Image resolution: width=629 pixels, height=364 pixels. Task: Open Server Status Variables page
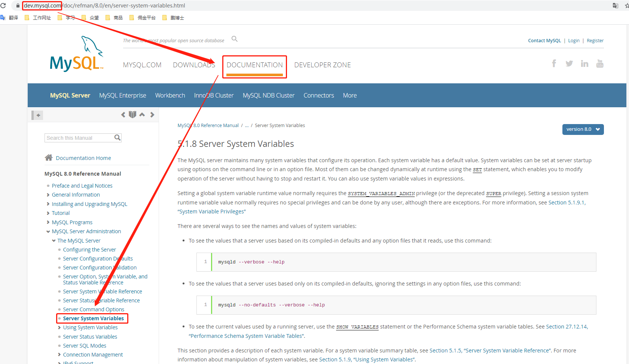pos(90,337)
